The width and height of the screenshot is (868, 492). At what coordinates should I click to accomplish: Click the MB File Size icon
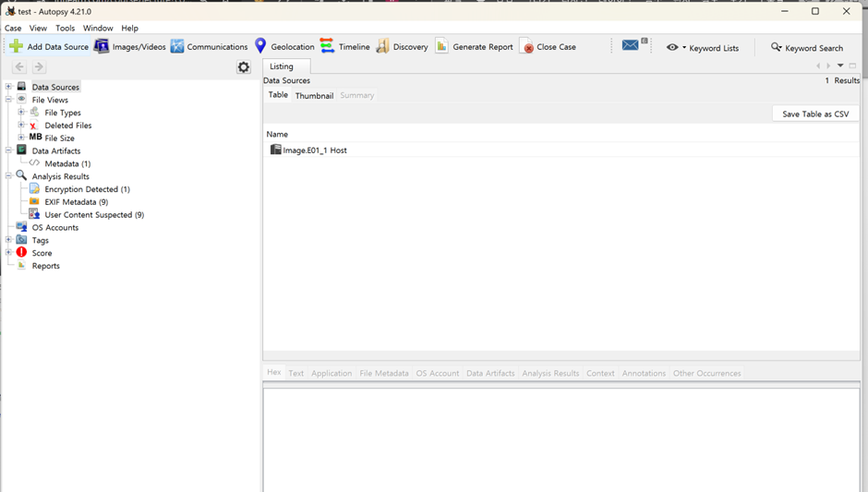pyautogui.click(x=35, y=138)
